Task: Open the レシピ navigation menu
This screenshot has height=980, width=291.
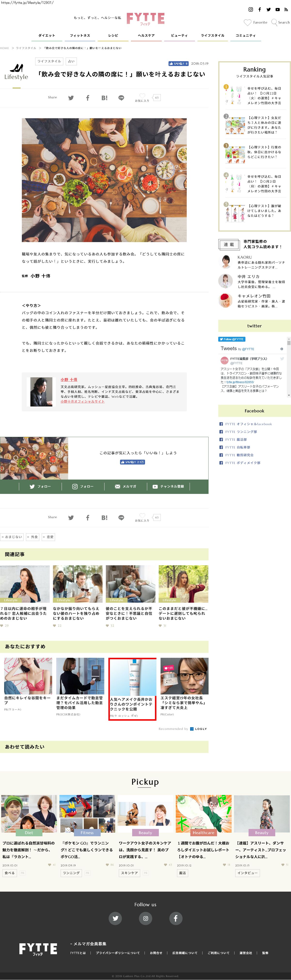Action: [x=113, y=35]
